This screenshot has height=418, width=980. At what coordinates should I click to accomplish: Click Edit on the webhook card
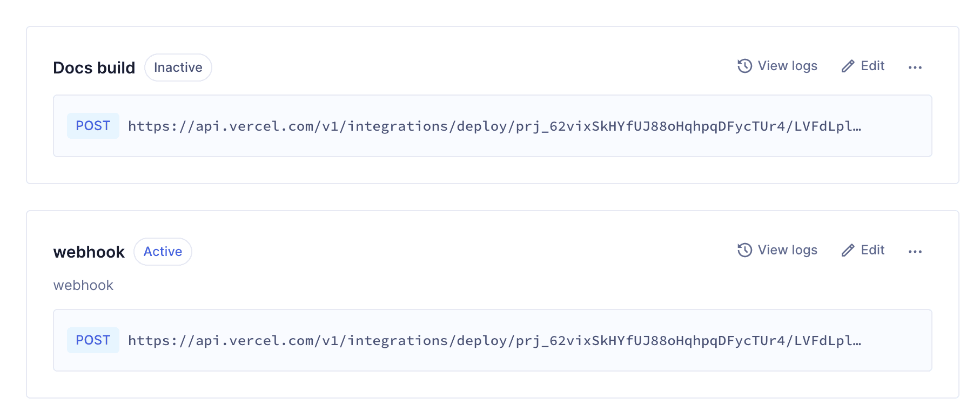click(872, 250)
